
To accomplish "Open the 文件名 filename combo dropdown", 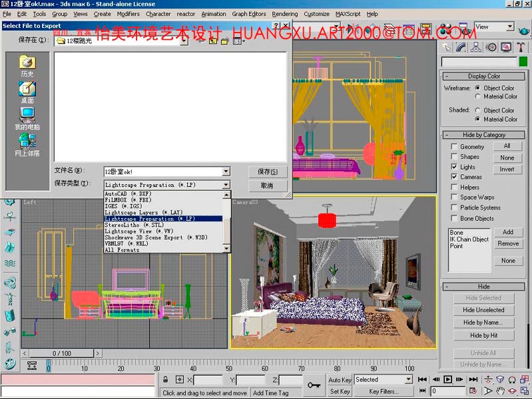I will [226, 172].
